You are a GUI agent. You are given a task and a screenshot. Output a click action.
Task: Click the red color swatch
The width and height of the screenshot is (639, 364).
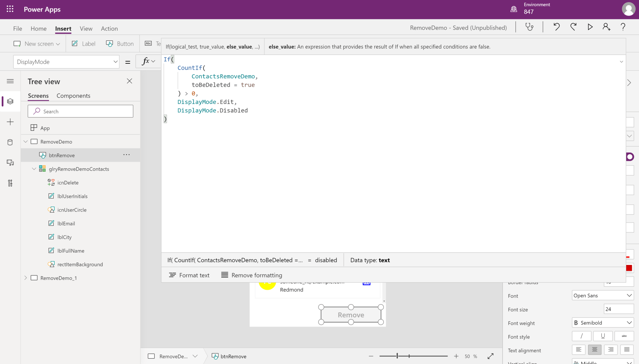[x=629, y=268]
